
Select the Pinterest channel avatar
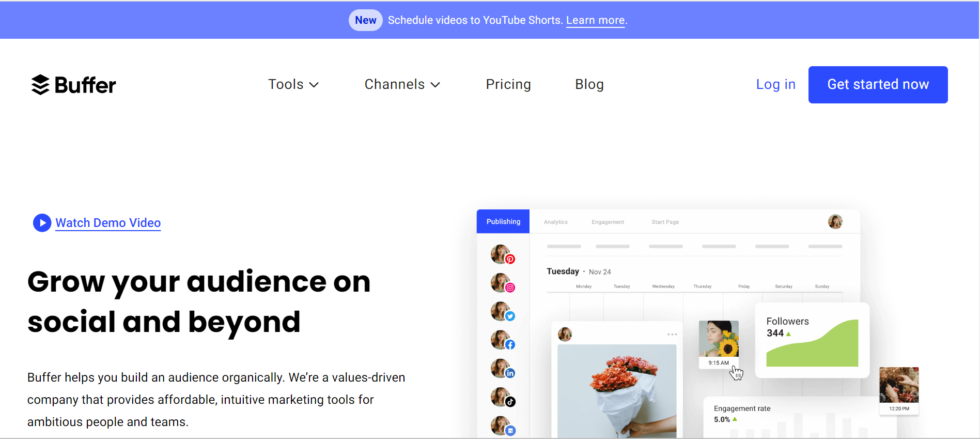tap(502, 254)
